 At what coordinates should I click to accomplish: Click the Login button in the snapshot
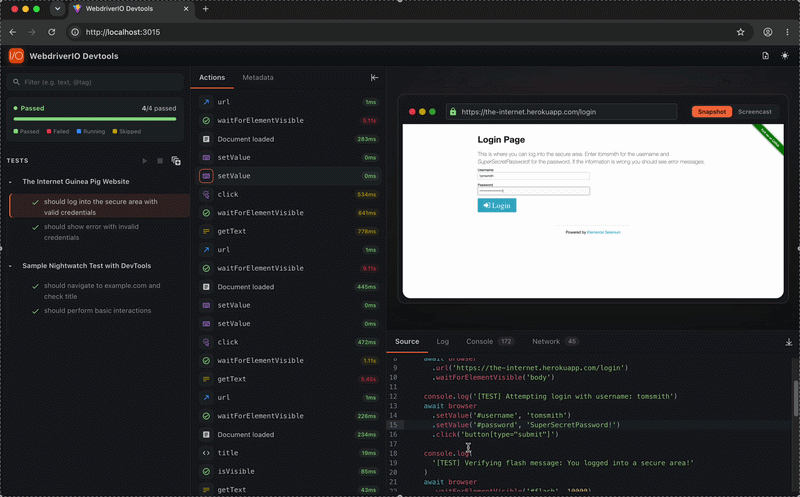pyautogui.click(x=496, y=205)
